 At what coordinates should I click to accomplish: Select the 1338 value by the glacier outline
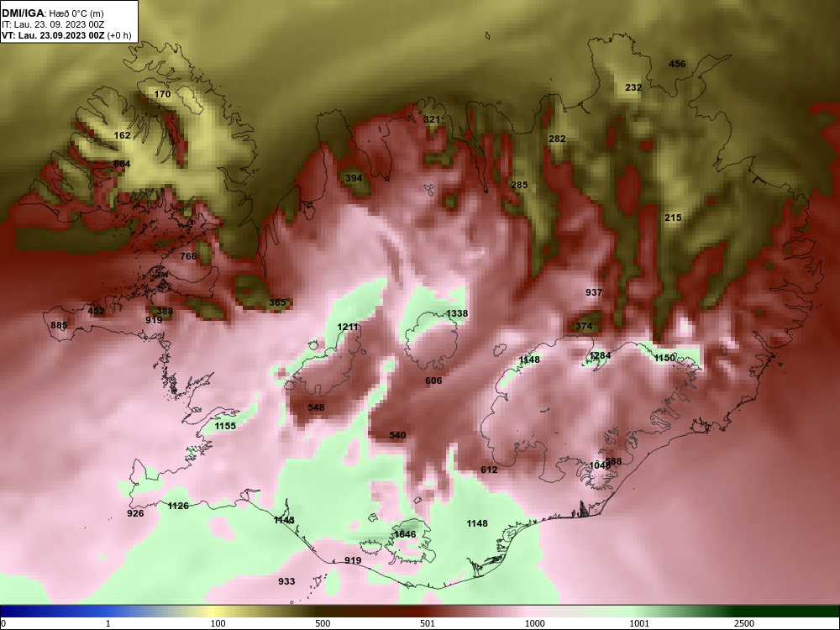pos(457,313)
